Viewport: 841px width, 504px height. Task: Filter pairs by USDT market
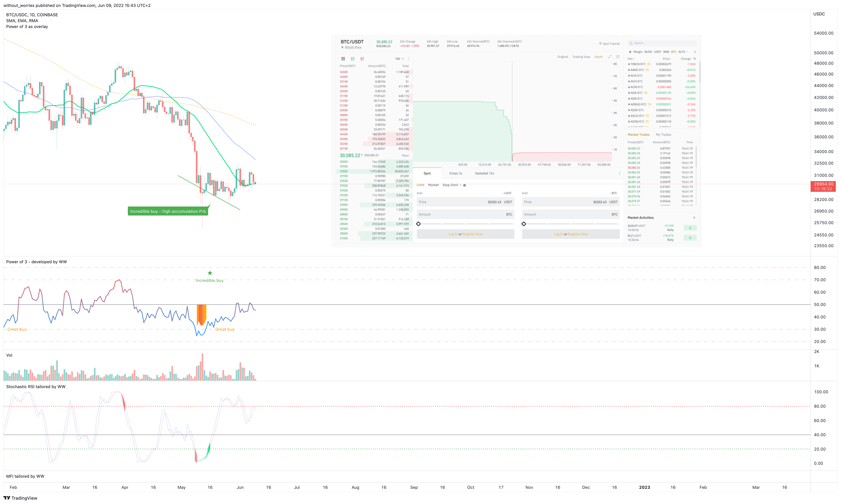[658, 52]
